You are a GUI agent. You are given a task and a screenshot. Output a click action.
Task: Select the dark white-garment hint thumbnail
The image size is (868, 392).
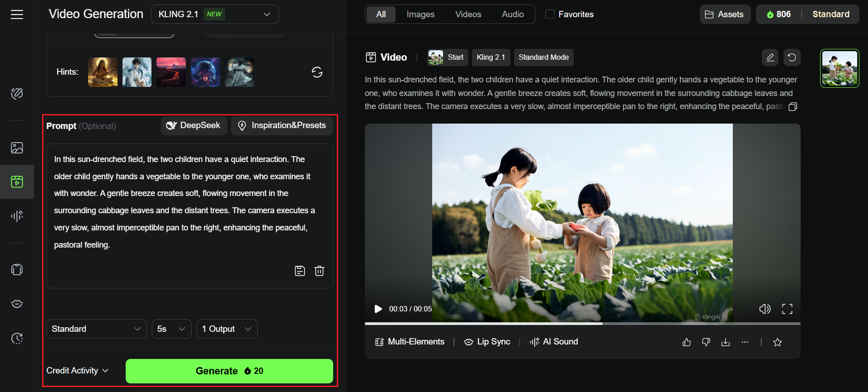pos(240,72)
